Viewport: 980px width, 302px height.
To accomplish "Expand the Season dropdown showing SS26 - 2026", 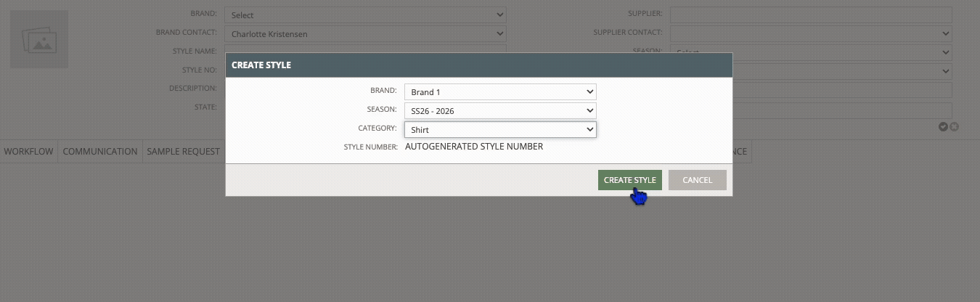I will click(x=500, y=111).
